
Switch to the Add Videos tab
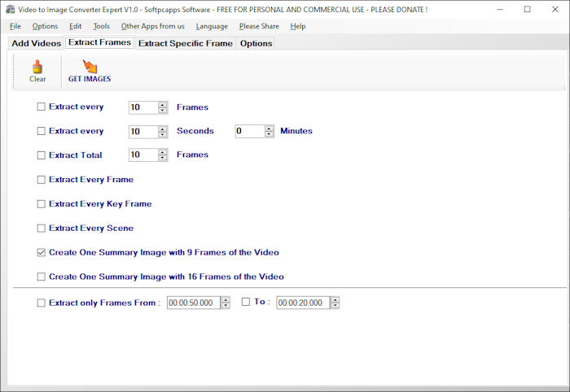coord(36,43)
